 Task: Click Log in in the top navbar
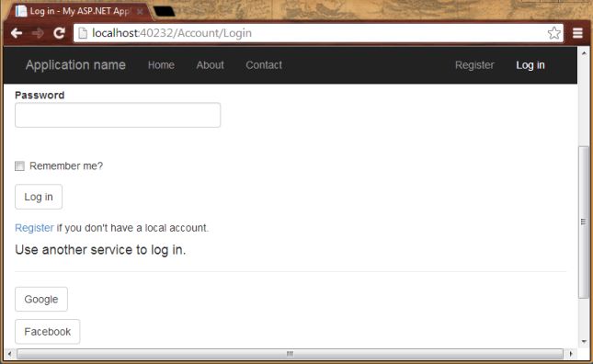(x=530, y=65)
